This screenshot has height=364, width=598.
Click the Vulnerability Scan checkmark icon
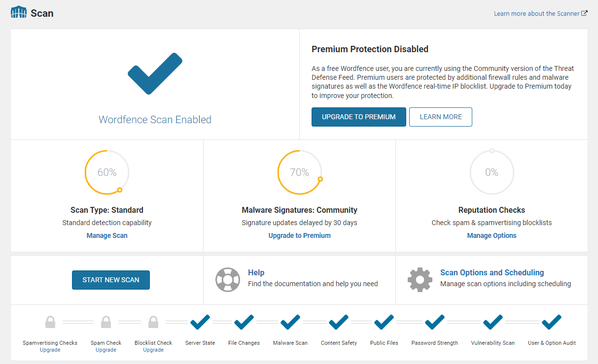pyautogui.click(x=492, y=323)
